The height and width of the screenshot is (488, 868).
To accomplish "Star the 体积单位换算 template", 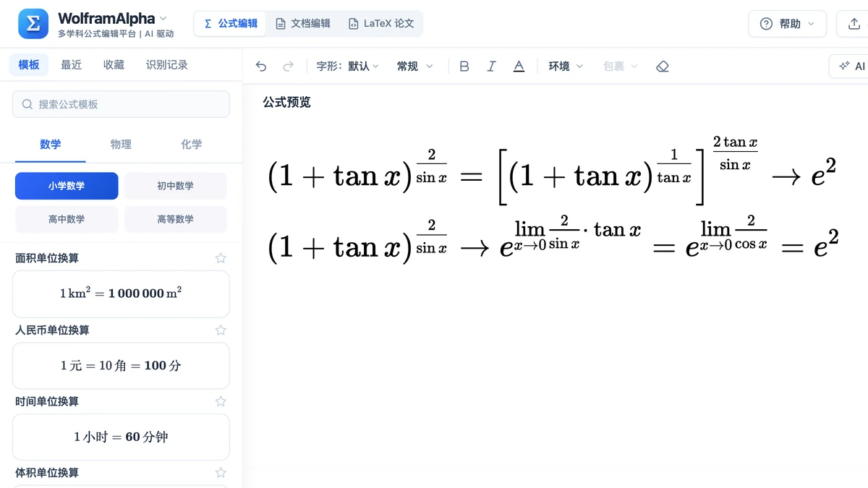I will [x=221, y=473].
